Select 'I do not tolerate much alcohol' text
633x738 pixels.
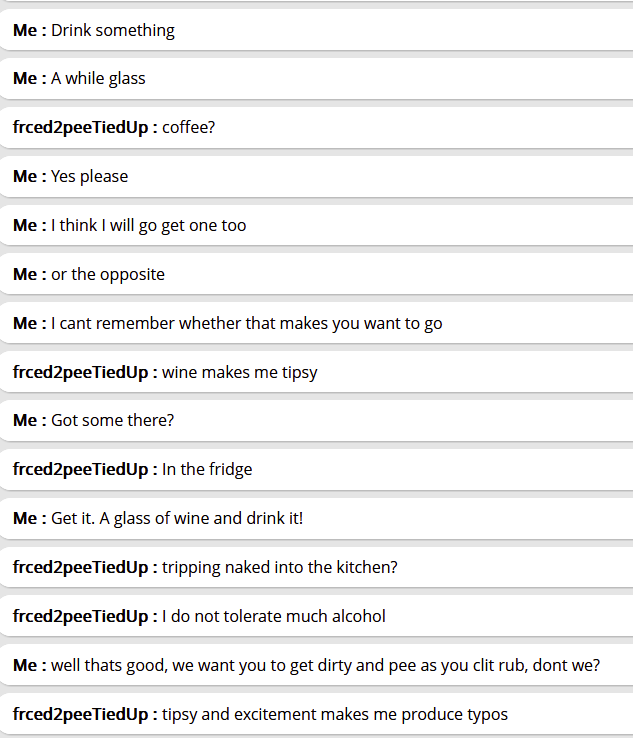click(273, 617)
